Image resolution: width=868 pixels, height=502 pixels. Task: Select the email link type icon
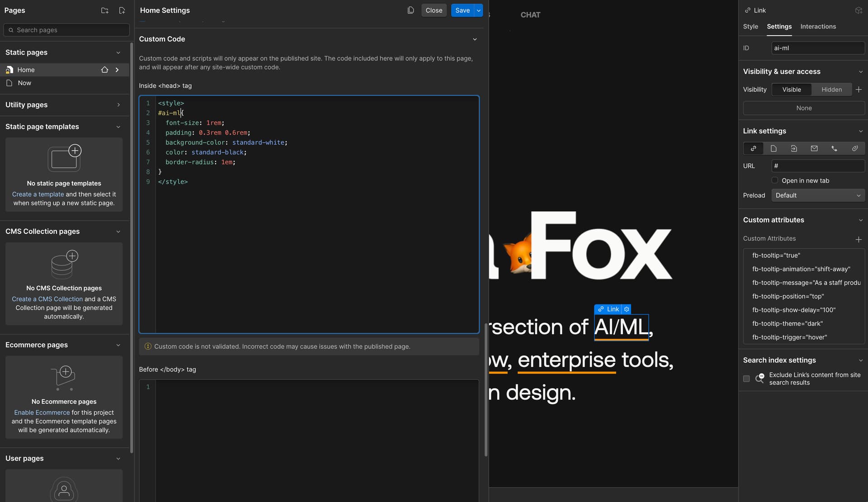814,148
